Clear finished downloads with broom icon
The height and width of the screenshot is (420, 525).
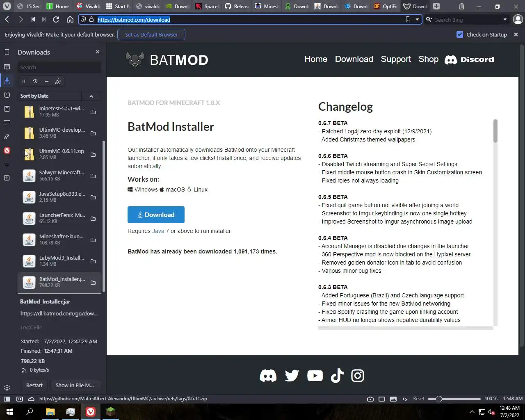58,81
